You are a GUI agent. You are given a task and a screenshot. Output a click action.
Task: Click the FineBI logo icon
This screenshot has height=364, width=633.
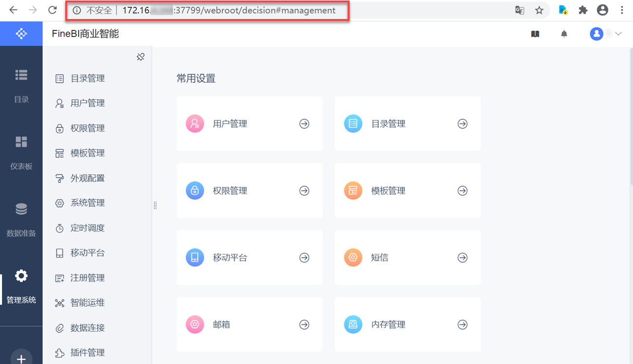(21, 34)
